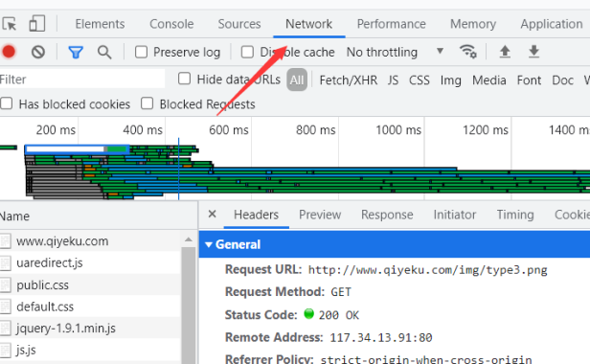Enable the Disable cache checkbox

click(247, 52)
